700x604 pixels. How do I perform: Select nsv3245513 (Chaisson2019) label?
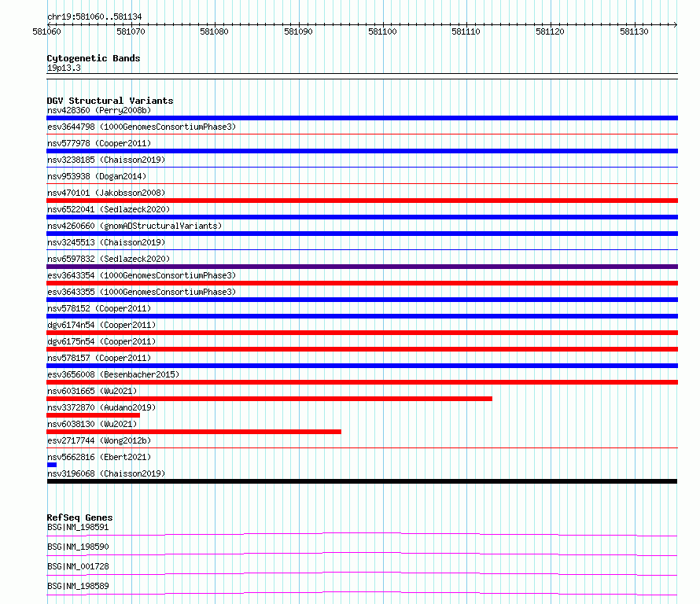(x=106, y=242)
